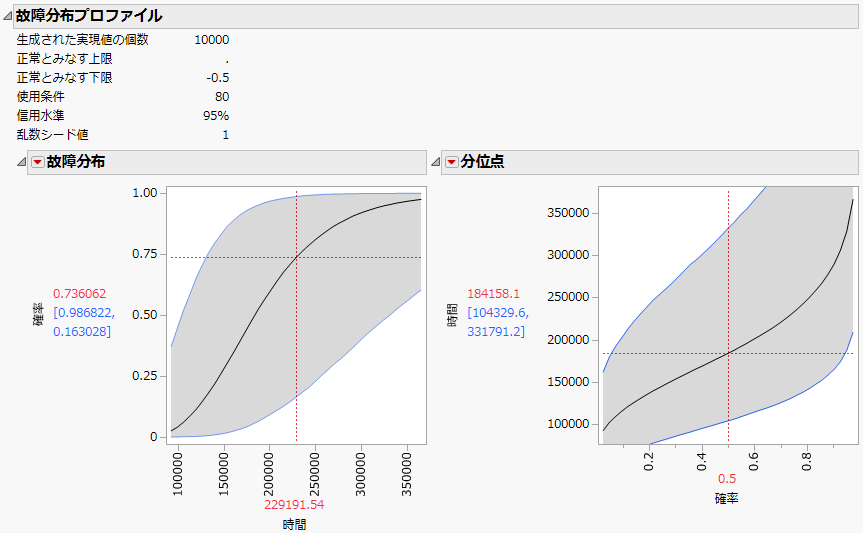Screen dimensions: 863x533
Task: Click the 0.6 tick on quantile x-axis
Action: (754, 461)
